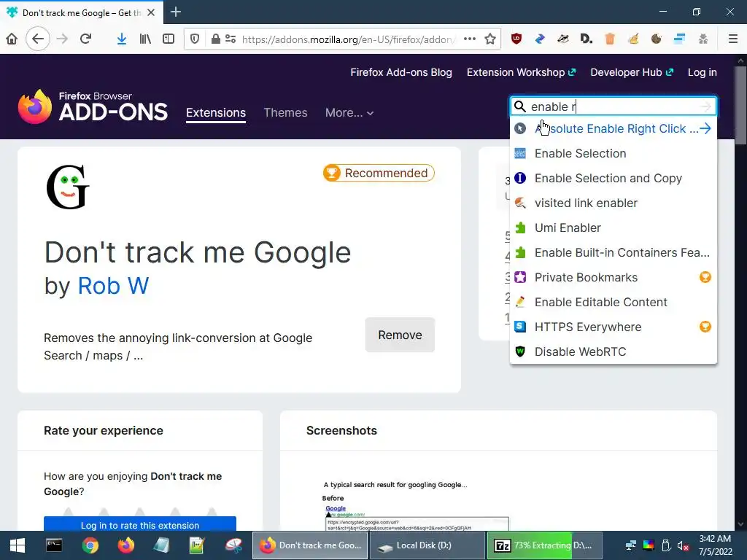Open the 'D.' extension icon
The image size is (747, 560).
[587, 39]
